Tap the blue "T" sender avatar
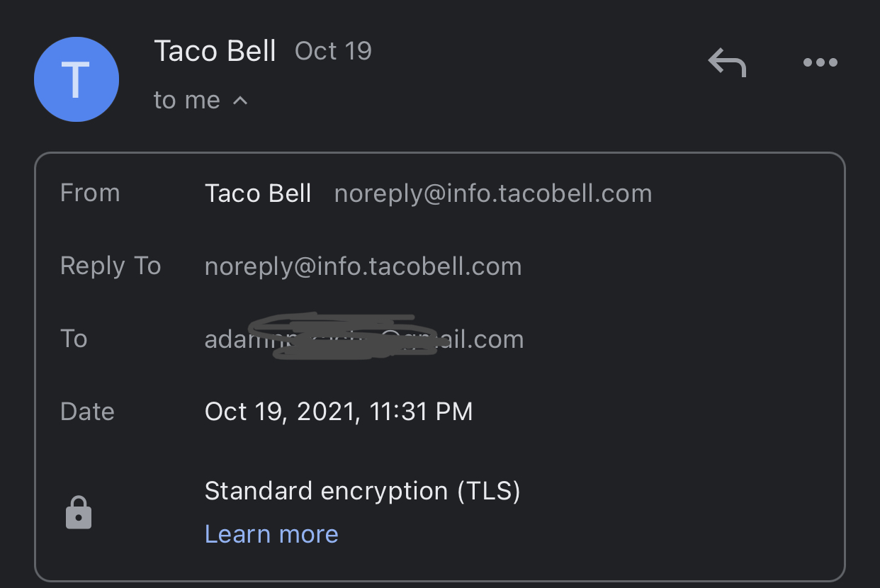Viewport: 880px width, 588px height. pos(77,79)
